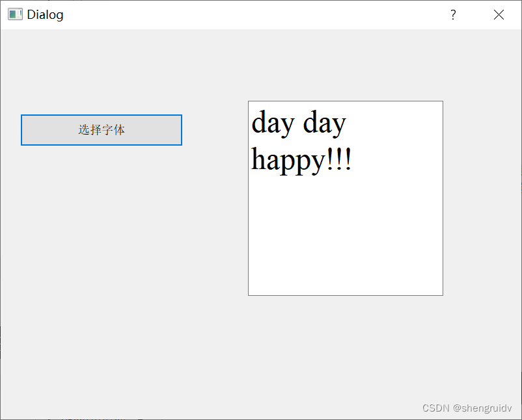Click the Dialog window title text
The width and height of the screenshot is (522, 420).
click(45, 14)
